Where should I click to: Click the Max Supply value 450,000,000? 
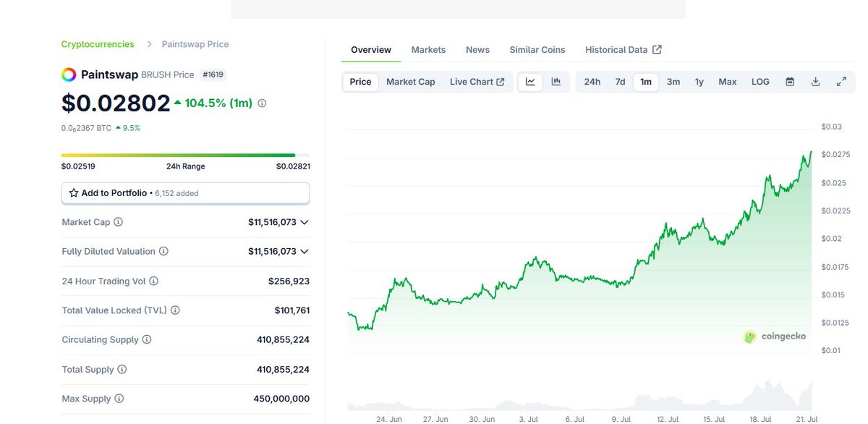[281, 399]
